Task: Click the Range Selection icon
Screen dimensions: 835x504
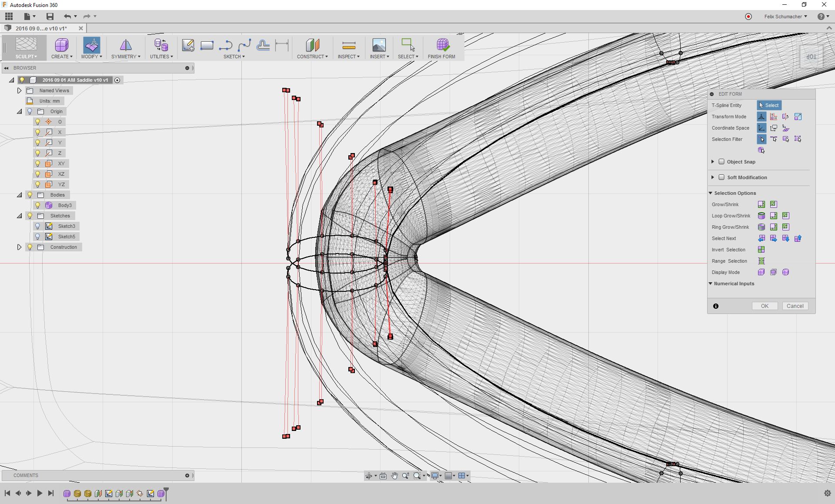Action: [x=762, y=261]
